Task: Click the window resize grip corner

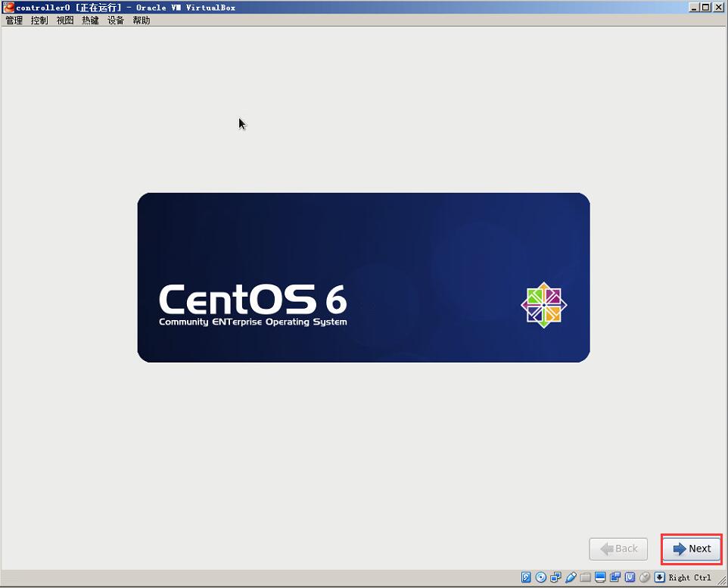Action: click(x=722, y=580)
